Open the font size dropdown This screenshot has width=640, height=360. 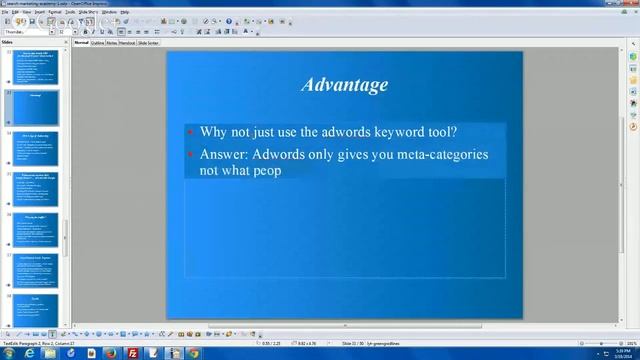point(75,32)
